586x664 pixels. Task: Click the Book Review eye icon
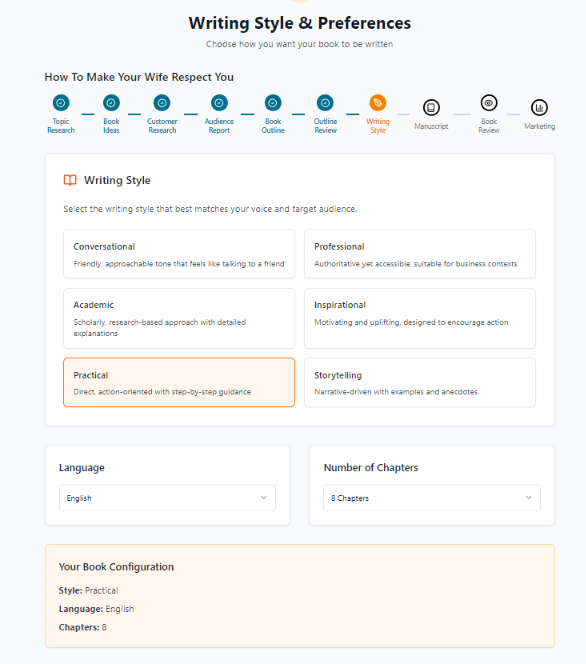click(489, 103)
